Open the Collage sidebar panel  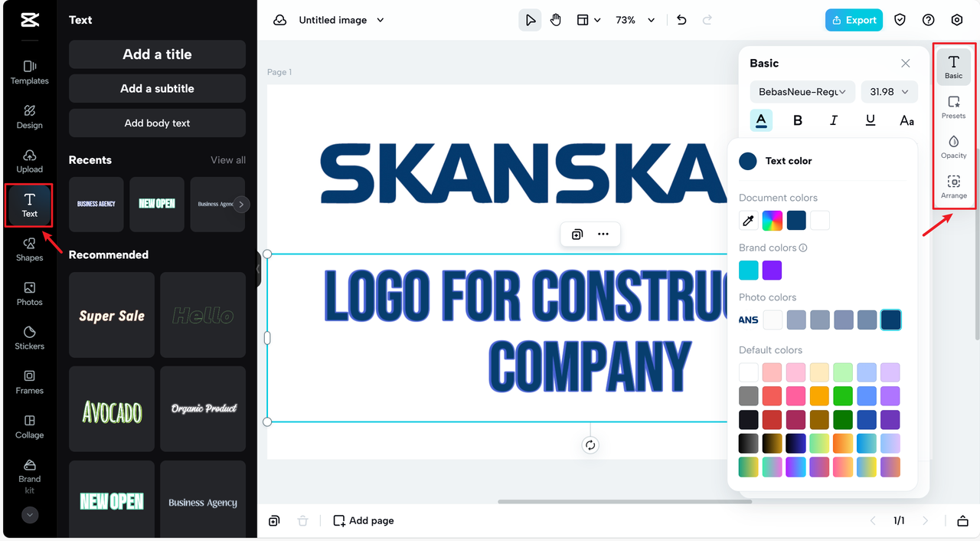pyautogui.click(x=30, y=426)
